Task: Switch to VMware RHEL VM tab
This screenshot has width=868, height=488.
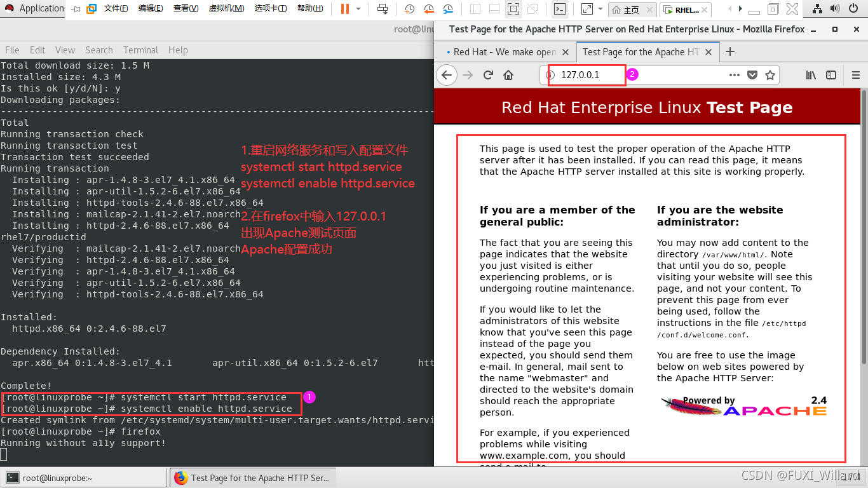Action: click(x=686, y=10)
